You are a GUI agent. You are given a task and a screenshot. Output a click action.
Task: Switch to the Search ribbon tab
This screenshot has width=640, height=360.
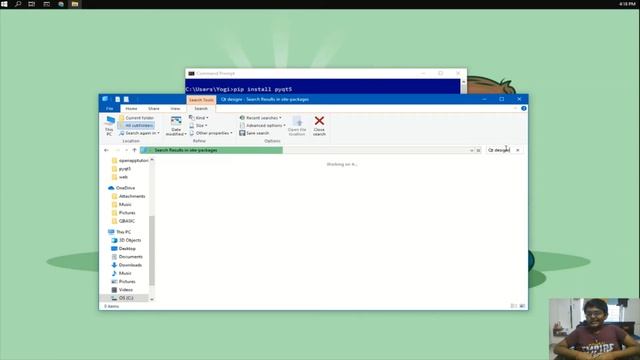pyautogui.click(x=201, y=109)
